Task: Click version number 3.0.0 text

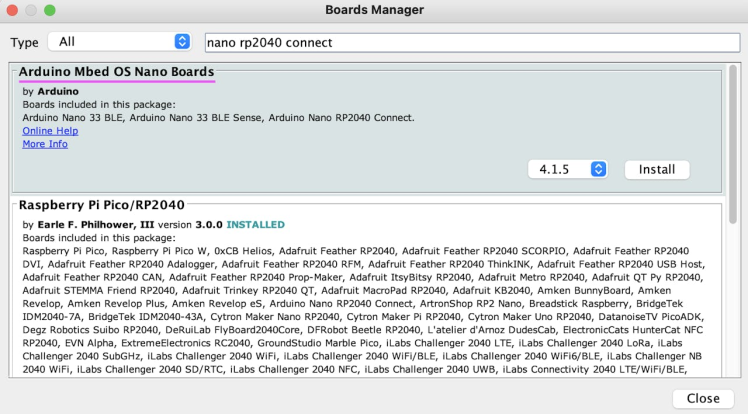Action: coord(209,225)
